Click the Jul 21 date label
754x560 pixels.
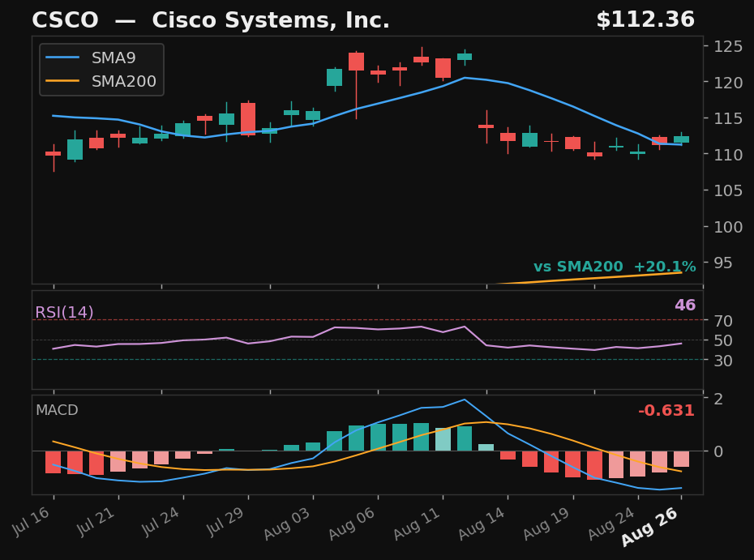96,522
